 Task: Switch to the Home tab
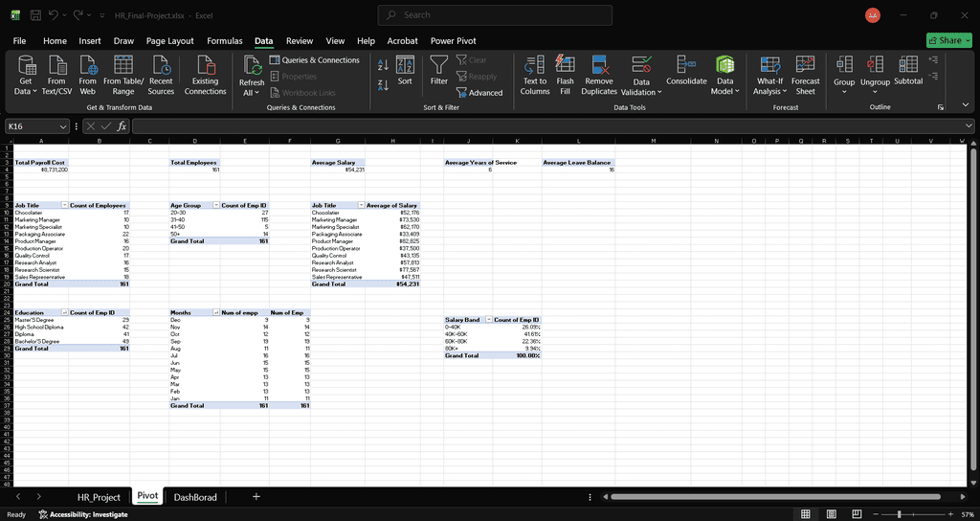55,40
